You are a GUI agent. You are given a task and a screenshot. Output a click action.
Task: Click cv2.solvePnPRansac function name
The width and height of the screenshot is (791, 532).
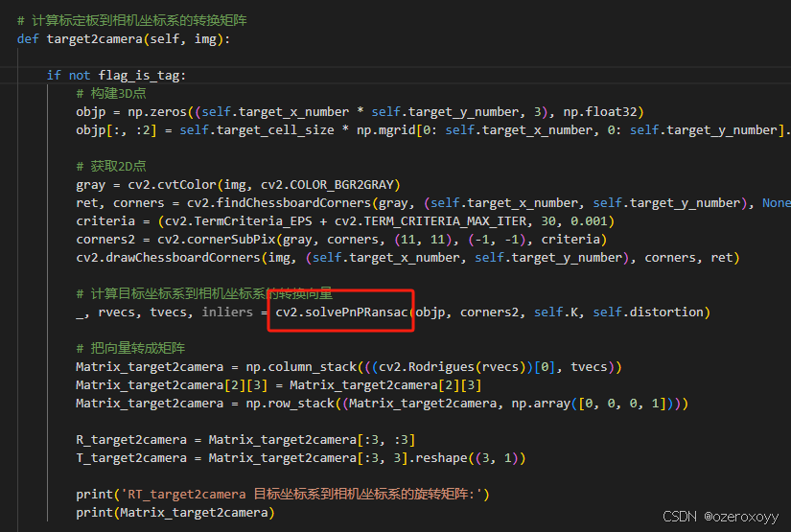click(x=341, y=312)
